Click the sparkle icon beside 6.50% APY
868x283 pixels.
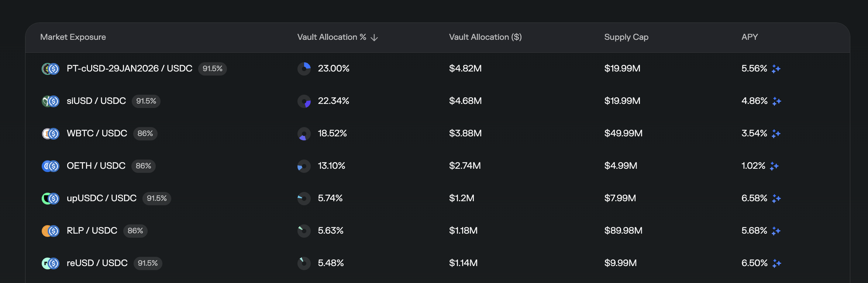(x=776, y=263)
